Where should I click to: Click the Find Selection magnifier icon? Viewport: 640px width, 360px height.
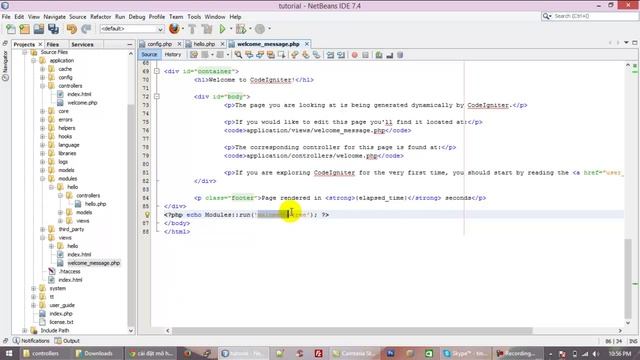pos(238,55)
